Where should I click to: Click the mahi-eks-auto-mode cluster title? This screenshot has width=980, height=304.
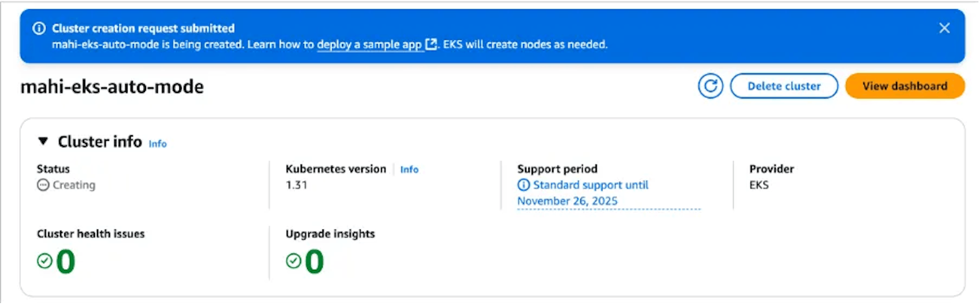112,87
